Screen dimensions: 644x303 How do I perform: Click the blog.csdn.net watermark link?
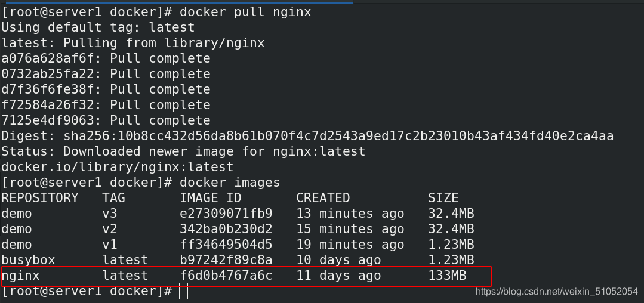point(556,292)
